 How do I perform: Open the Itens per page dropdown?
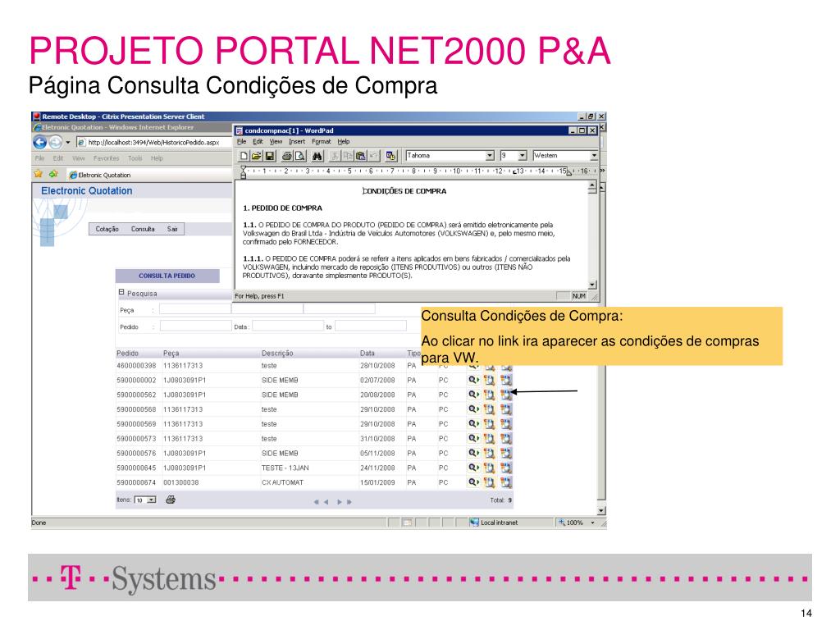pos(152,500)
